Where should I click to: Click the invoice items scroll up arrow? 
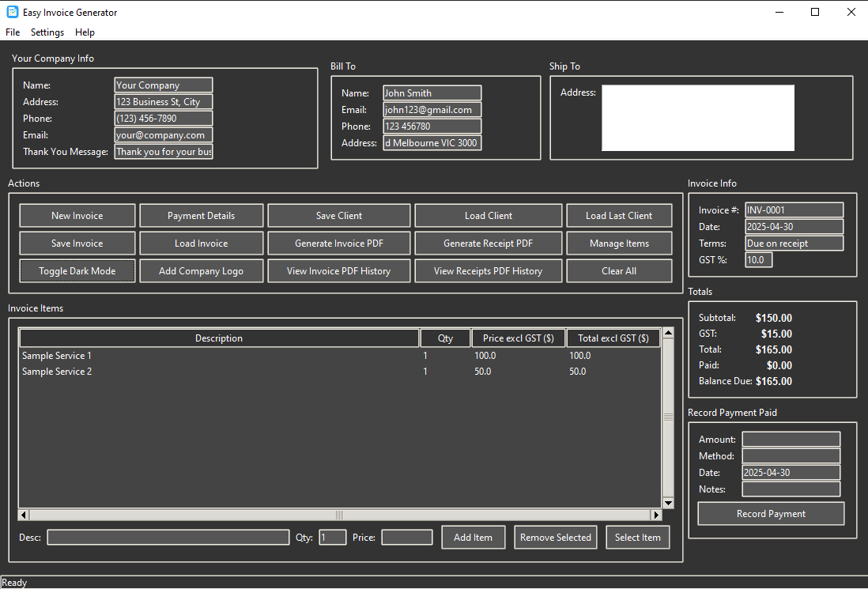click(668, 333)
